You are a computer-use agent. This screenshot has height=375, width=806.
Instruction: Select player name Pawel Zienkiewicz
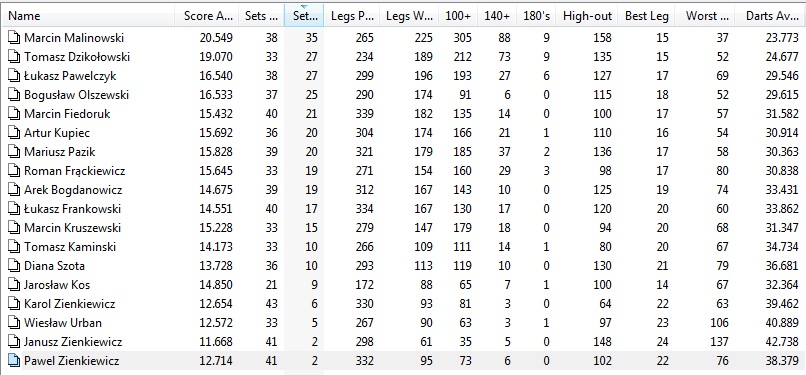point(71,361)
